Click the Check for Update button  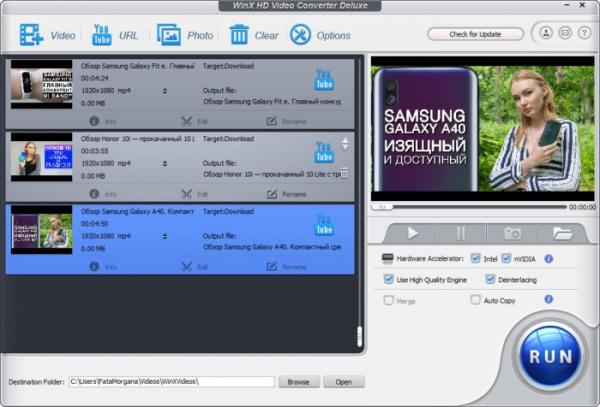click(475, 34)
